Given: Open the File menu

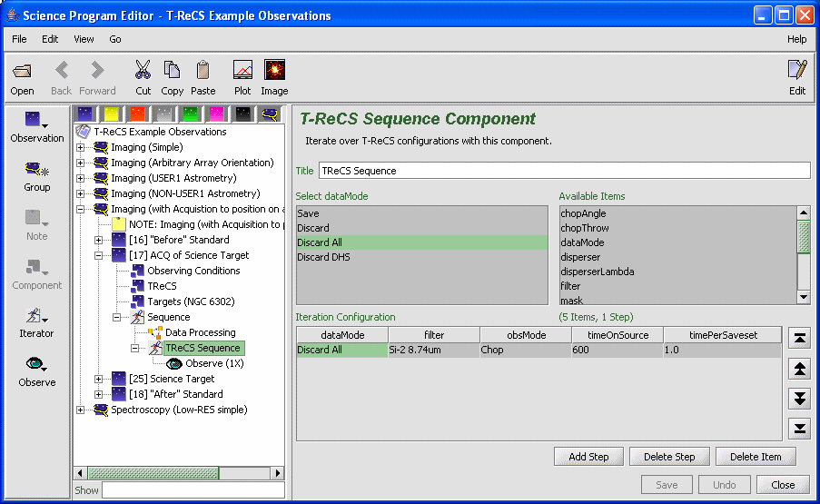Looking at the screenshot, I should 19,39.
